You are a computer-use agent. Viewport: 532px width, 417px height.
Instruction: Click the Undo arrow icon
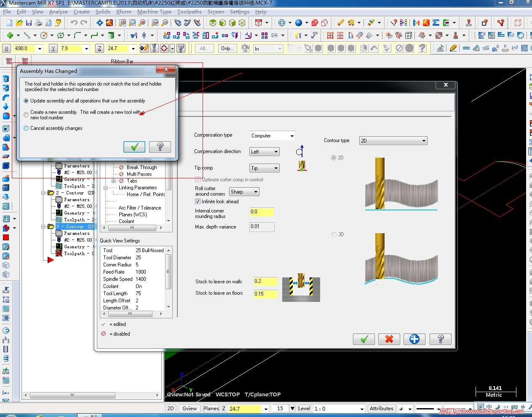pyautogui.click(x=74, y=23)
